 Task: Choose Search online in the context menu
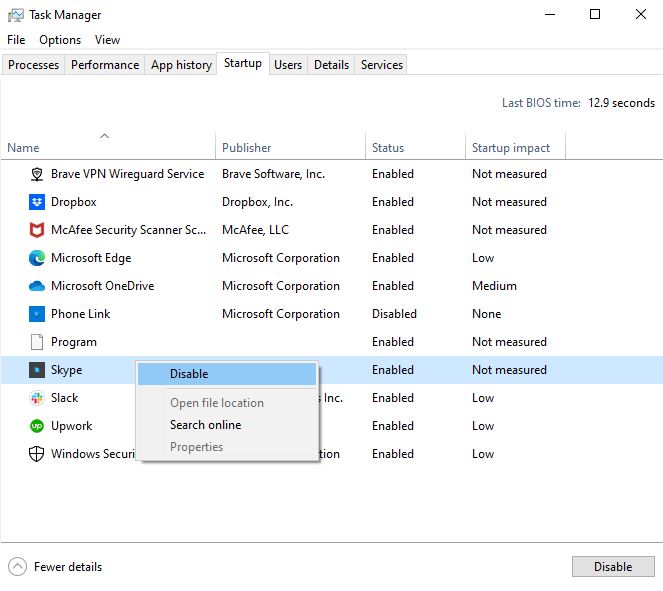pyautogui.click(x=227, y=425)
